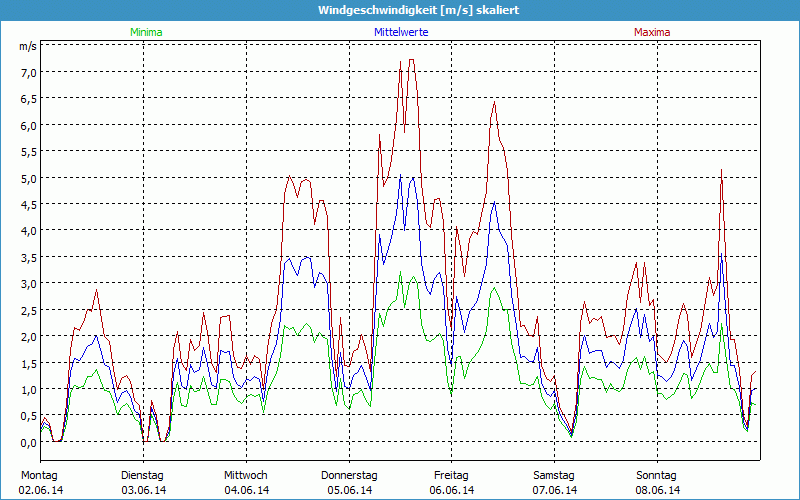Screen dimensions: 800x500
Task: Click the date 02.06.14
Action: point(41,490)
